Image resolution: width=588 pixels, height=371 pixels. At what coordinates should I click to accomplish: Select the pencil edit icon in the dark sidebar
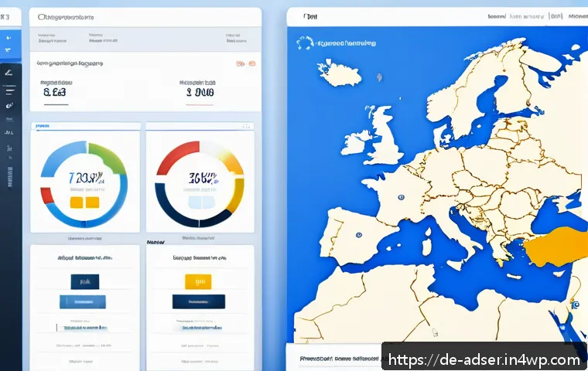tap(9, 73)
